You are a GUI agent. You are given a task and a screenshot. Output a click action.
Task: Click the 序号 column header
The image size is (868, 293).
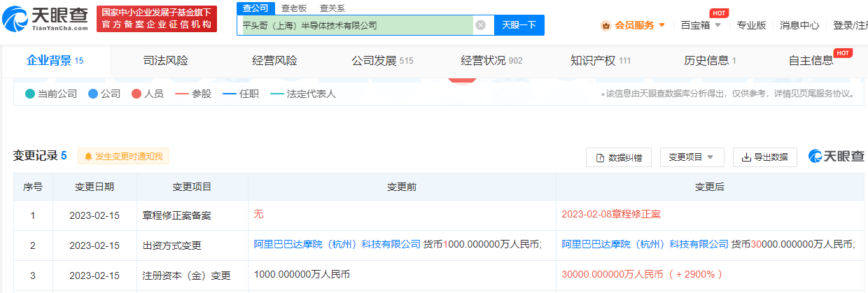coord(33,187)
